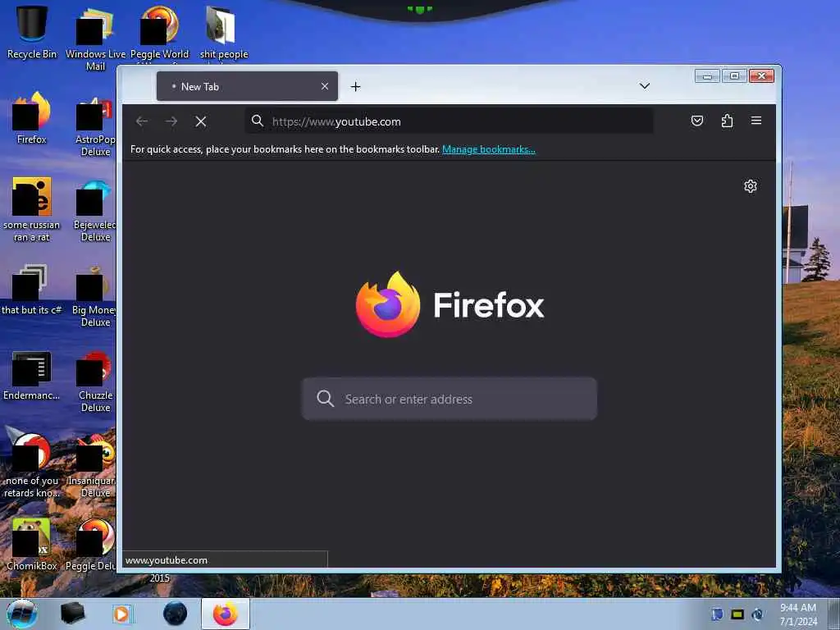The height and width of the screenshot is (630, 840).
Task: Select the Insaniquarium Deluxe desktop icon
Action: click(x=92, y=466)
